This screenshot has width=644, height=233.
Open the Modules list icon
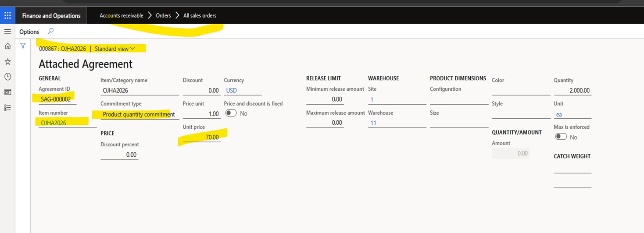click(7, 107)
